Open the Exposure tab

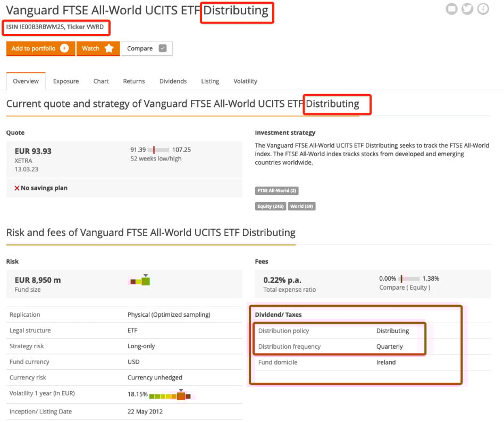tap(66, 81)
